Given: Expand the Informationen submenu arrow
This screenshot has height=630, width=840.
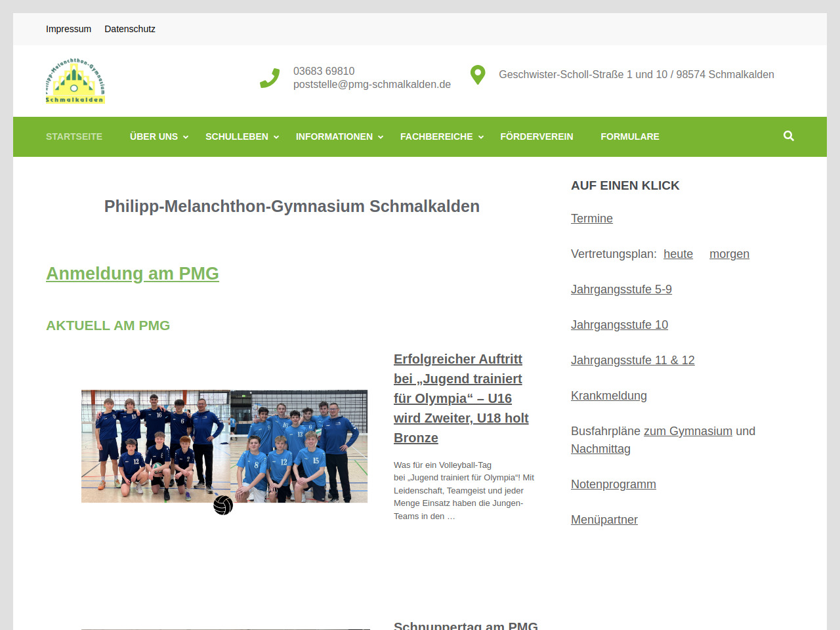Looking at the screenshot, I should [381, 137].
